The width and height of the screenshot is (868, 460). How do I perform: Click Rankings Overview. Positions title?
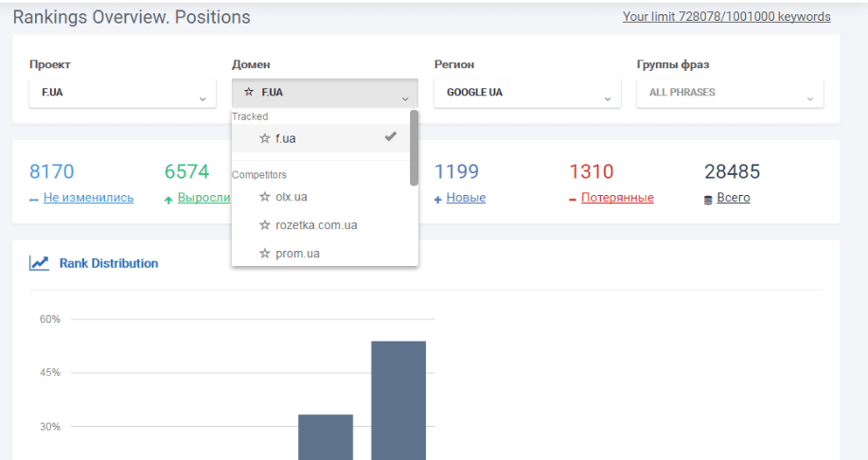tap(132, 17)
